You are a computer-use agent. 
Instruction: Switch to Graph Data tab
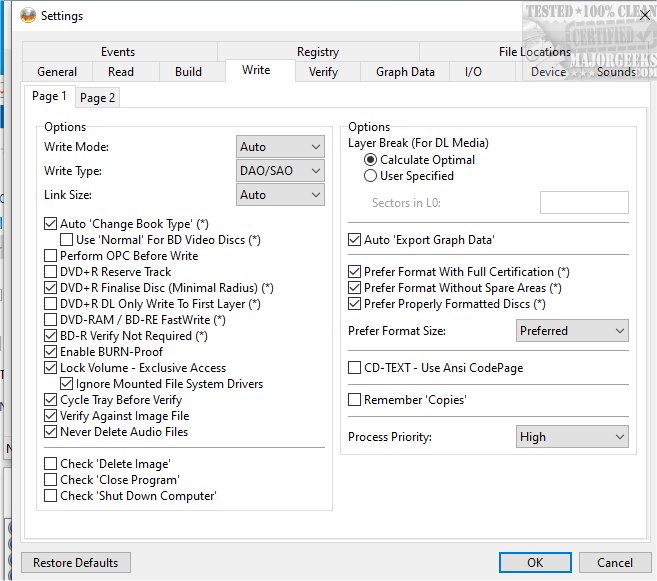click(x=405, y=72)
